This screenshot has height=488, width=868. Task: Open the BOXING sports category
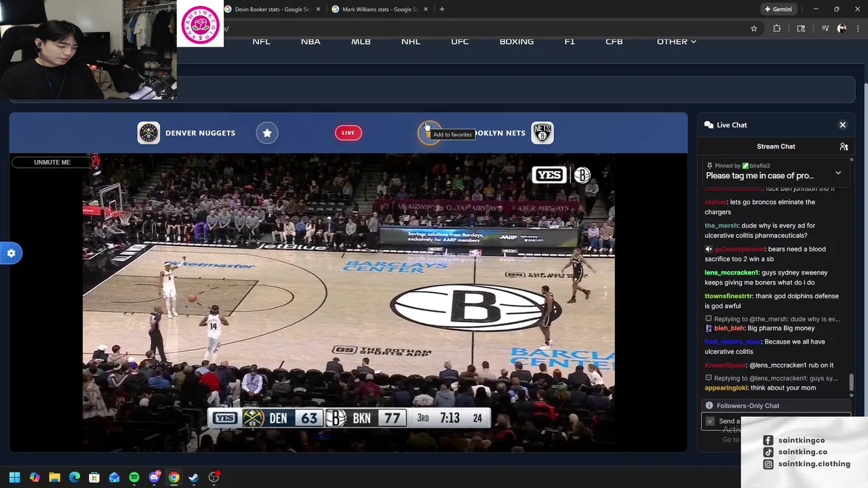[x=517, y=41]
